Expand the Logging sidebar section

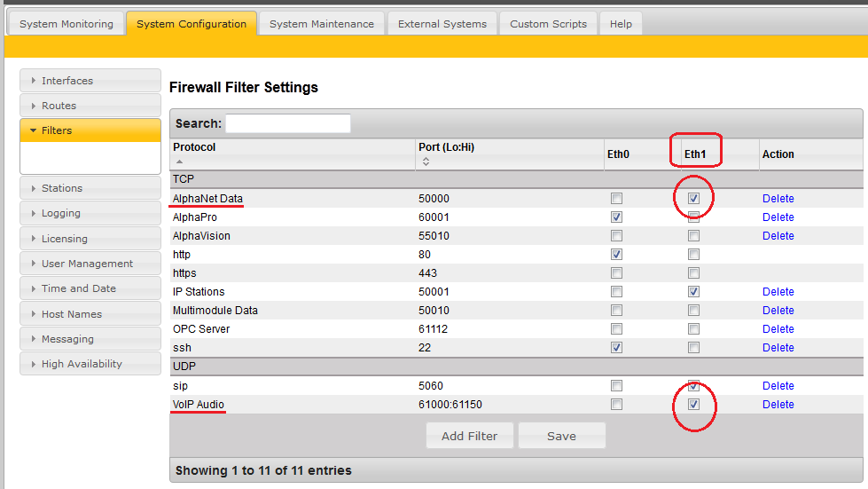click(x=90, y=214)
